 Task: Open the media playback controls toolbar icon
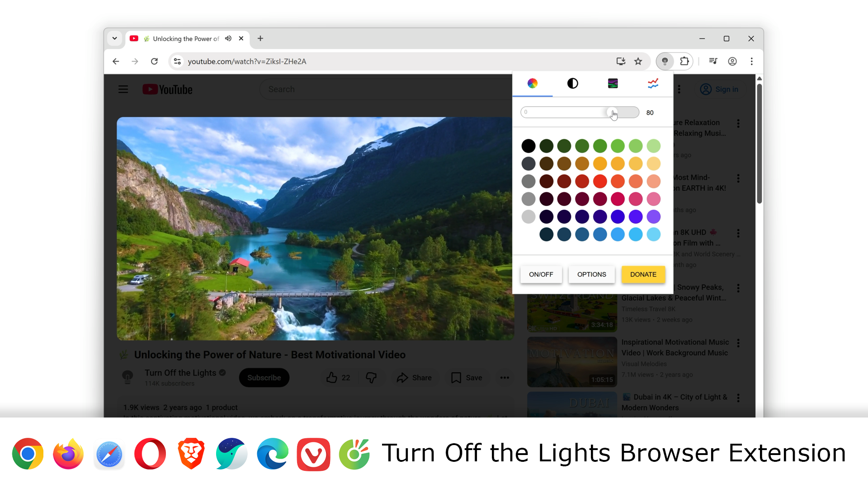[713, 61]
